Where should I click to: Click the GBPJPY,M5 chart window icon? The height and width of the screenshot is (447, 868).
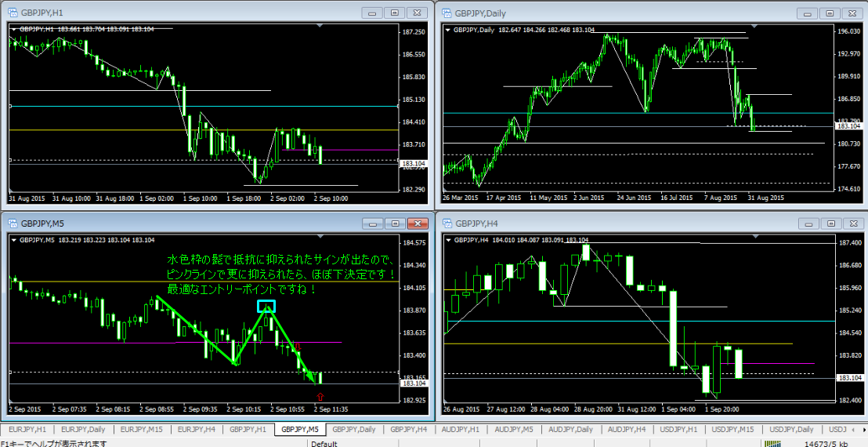coord(13,223)
